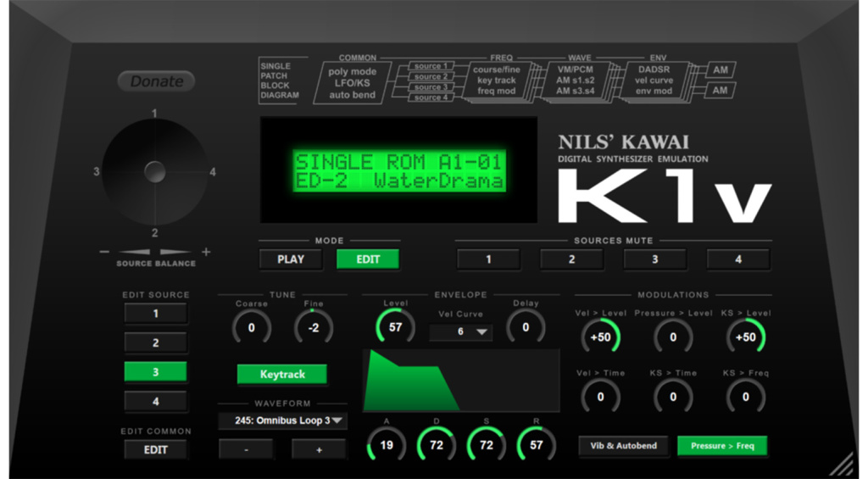Switch to PLAY mode

click(291, 259)
